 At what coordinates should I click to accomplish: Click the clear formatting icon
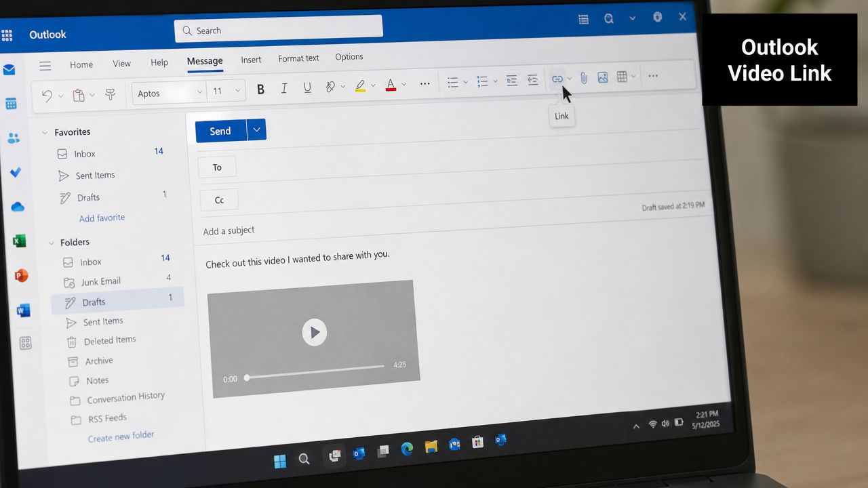pyautogui.click(x=330, y=87)
